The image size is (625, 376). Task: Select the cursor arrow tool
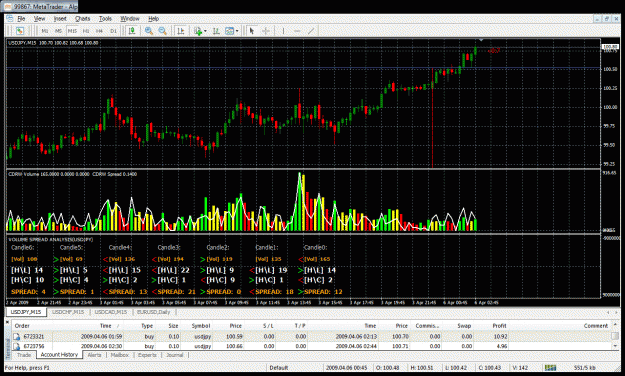[252, 31]
